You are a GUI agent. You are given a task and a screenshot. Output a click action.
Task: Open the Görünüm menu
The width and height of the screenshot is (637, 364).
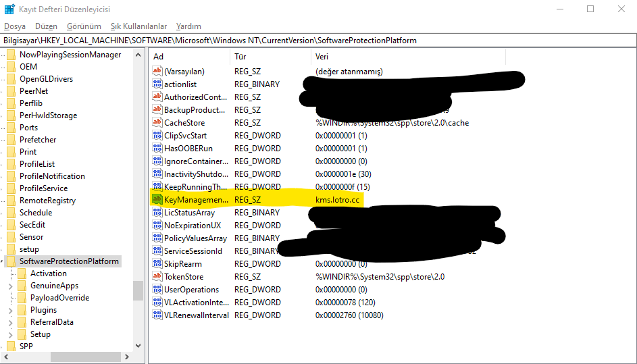point(84,26)
